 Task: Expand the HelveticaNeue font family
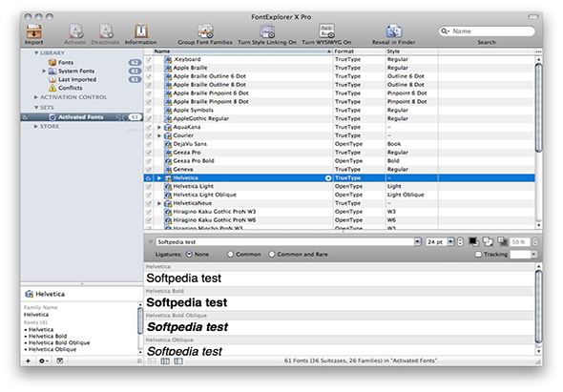(x=159, y=203)
